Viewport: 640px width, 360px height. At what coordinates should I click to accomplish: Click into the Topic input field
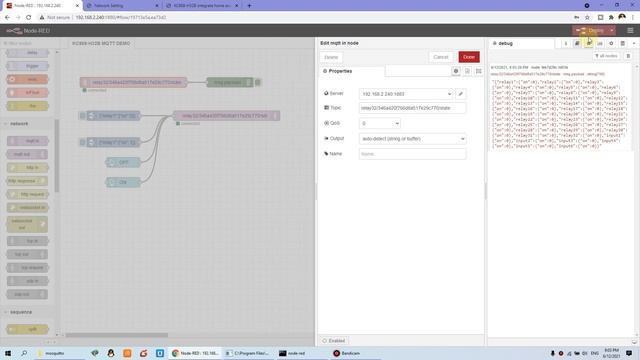(412, 108)
